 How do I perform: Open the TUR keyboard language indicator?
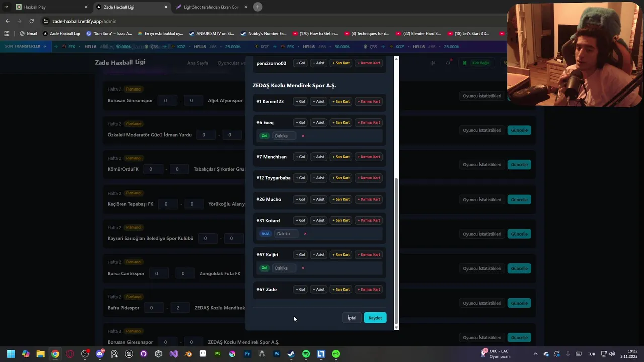point(592,354)
